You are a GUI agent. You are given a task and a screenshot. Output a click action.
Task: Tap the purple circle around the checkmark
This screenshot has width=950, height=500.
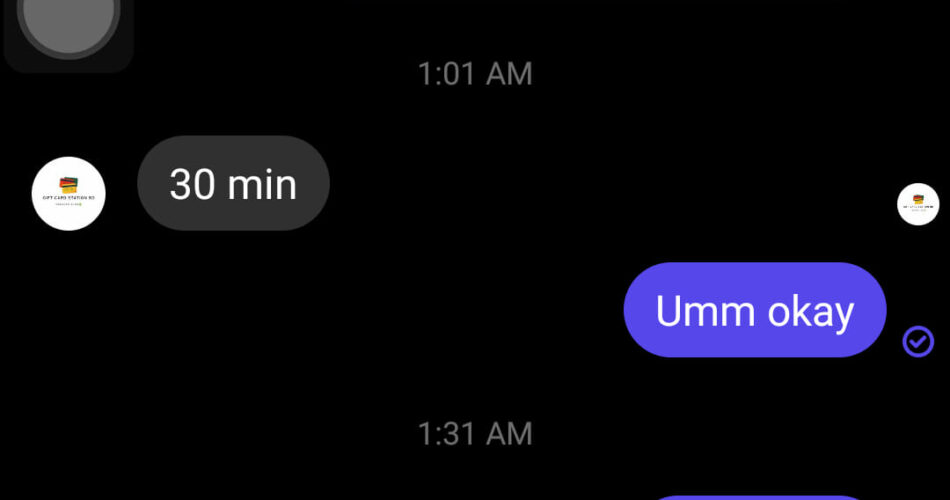(x=918, y=341)
